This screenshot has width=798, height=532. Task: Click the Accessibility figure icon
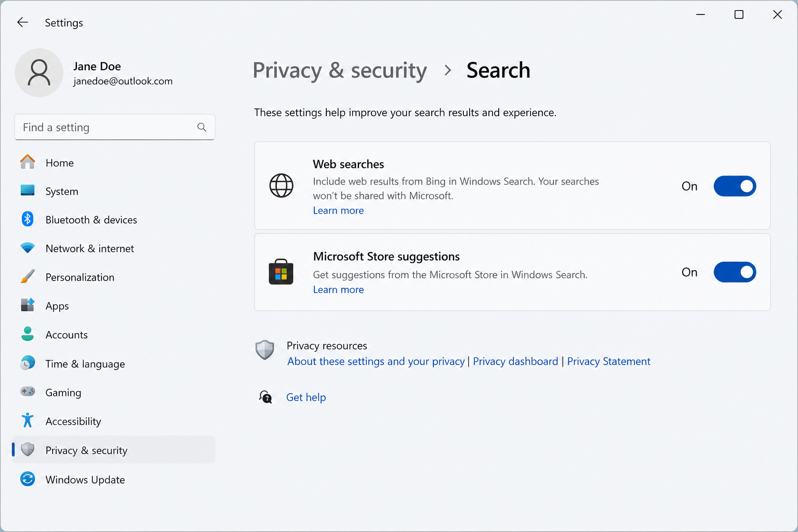point(28,420)
